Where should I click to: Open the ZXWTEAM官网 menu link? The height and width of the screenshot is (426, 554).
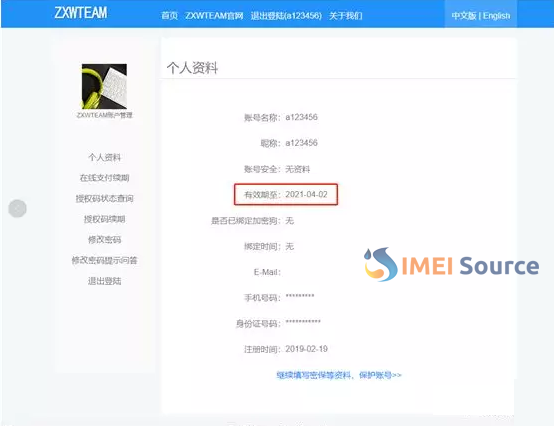(x=214, y=16)
